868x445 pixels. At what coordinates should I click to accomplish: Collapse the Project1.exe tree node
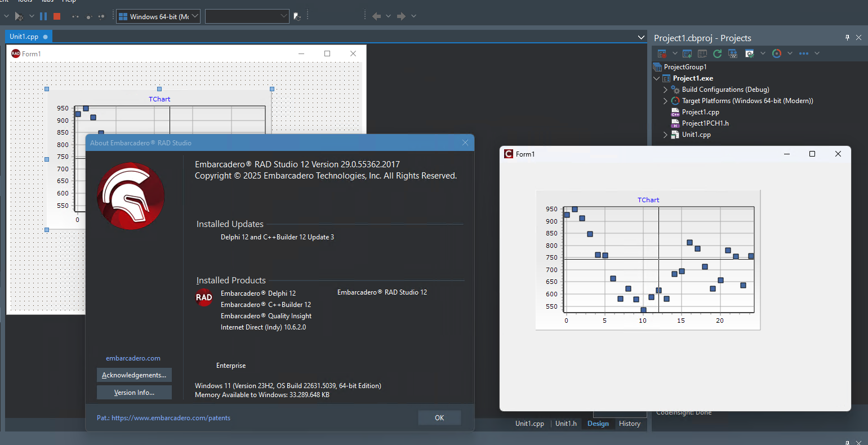(x=657, y=78)
